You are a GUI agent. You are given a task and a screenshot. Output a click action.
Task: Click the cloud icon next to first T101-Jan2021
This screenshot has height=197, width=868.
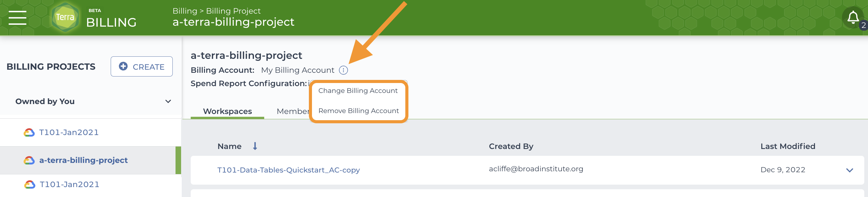pyautogui.click(x=29, y=132)
